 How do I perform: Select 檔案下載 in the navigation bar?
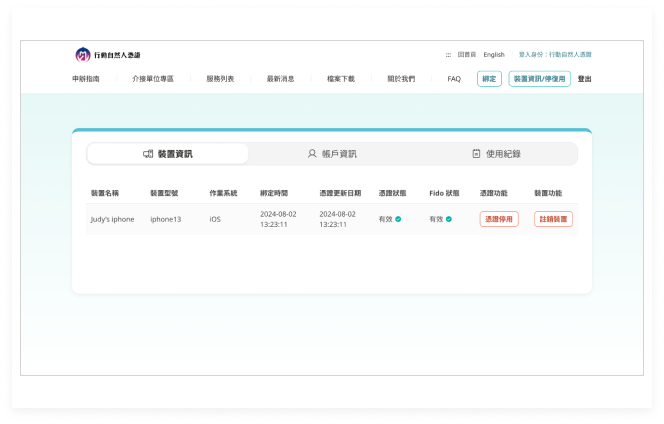tap(341, 79)
